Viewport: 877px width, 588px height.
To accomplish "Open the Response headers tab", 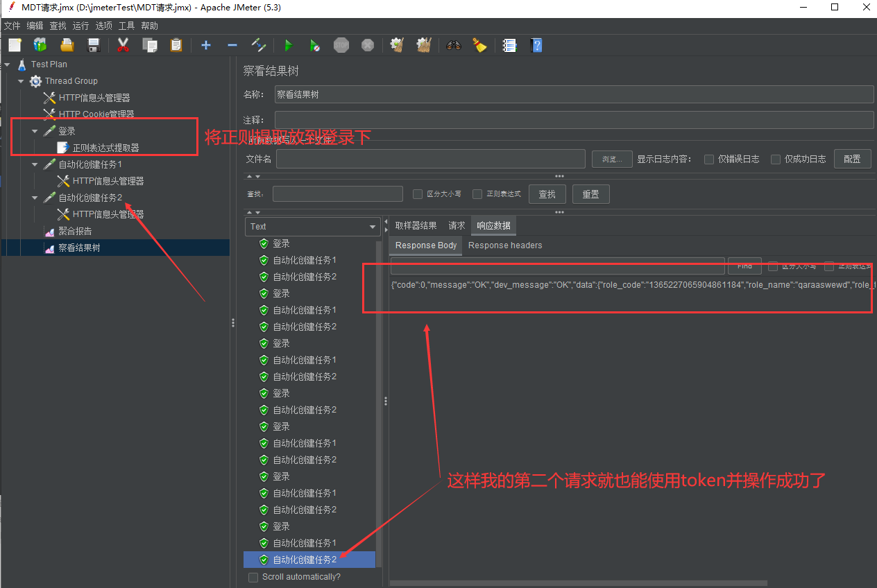I will pyautogui.click(x=505, y=245).
